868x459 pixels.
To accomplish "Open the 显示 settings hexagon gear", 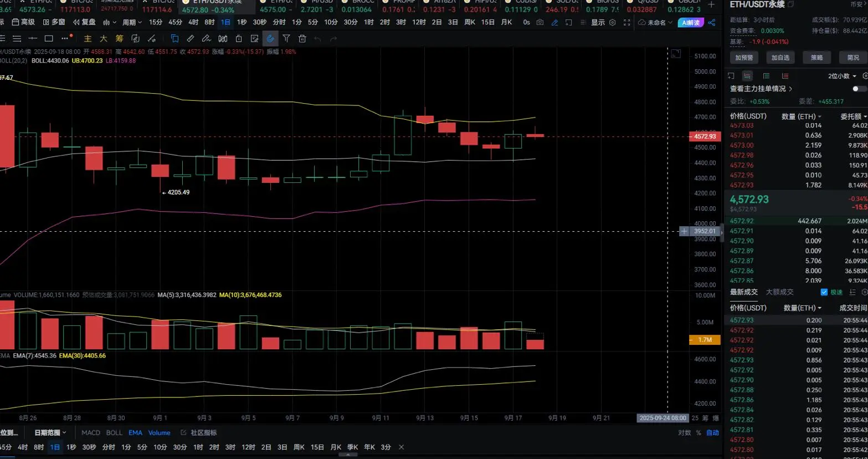I will click(612, 22).
